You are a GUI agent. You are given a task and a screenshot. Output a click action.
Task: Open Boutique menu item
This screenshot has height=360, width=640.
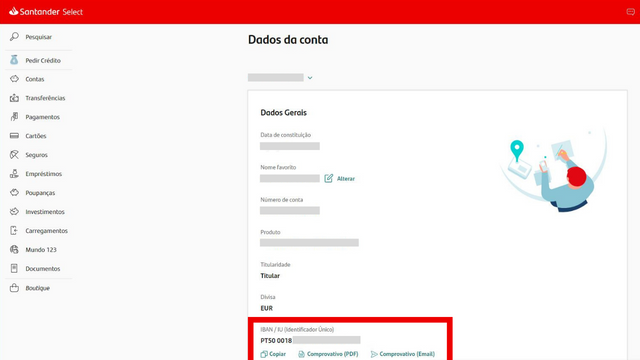tap(39, 288)
